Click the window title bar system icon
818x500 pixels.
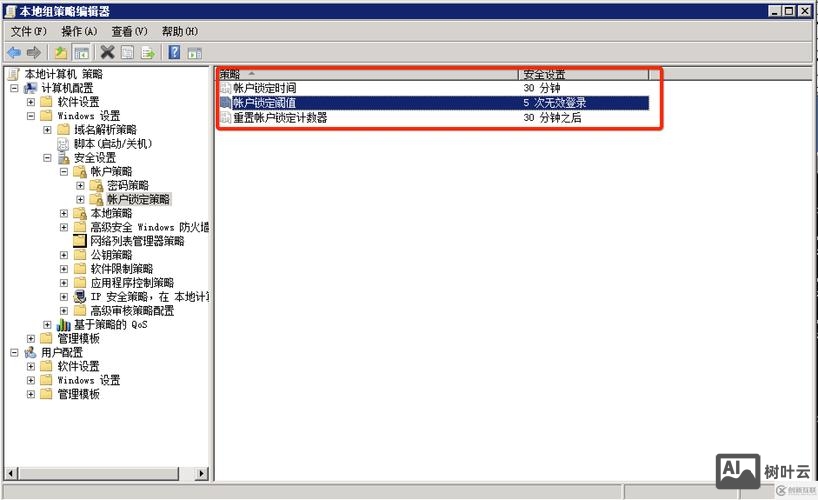(10, 11)
